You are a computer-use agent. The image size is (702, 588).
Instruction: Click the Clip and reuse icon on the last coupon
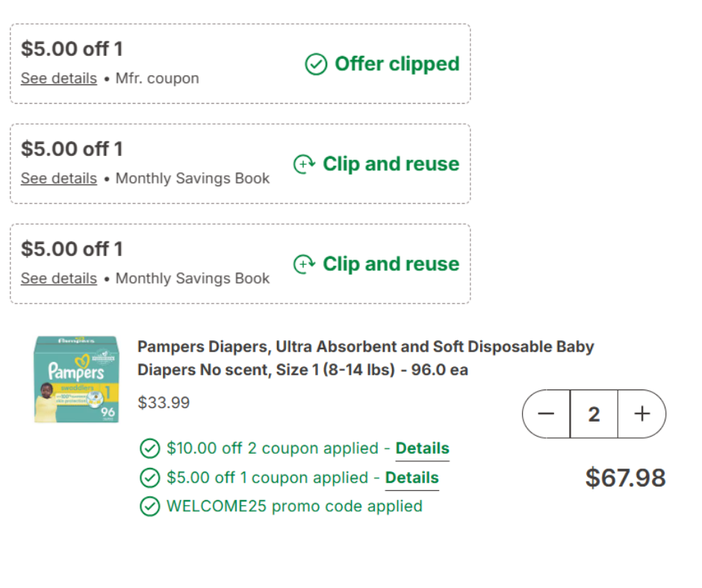[304, 264]
